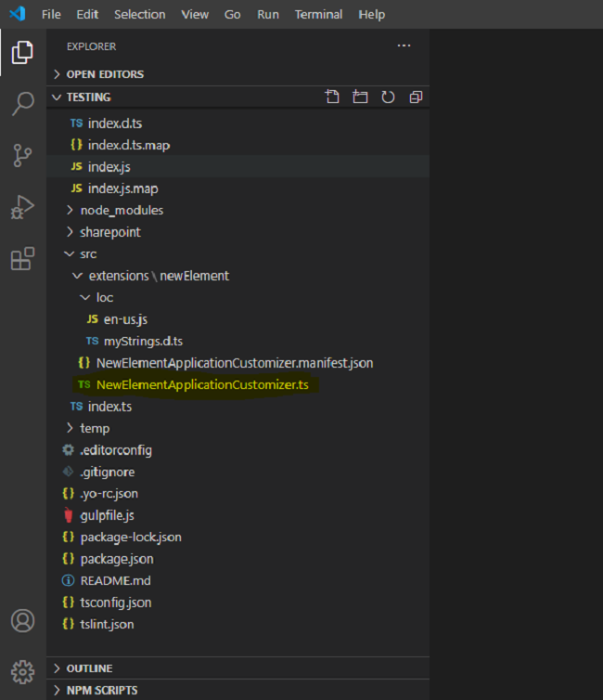Image resolution: width=603 pixels, height=700 pixels.
Task: Open the Terminal menu
Action: 318,14
